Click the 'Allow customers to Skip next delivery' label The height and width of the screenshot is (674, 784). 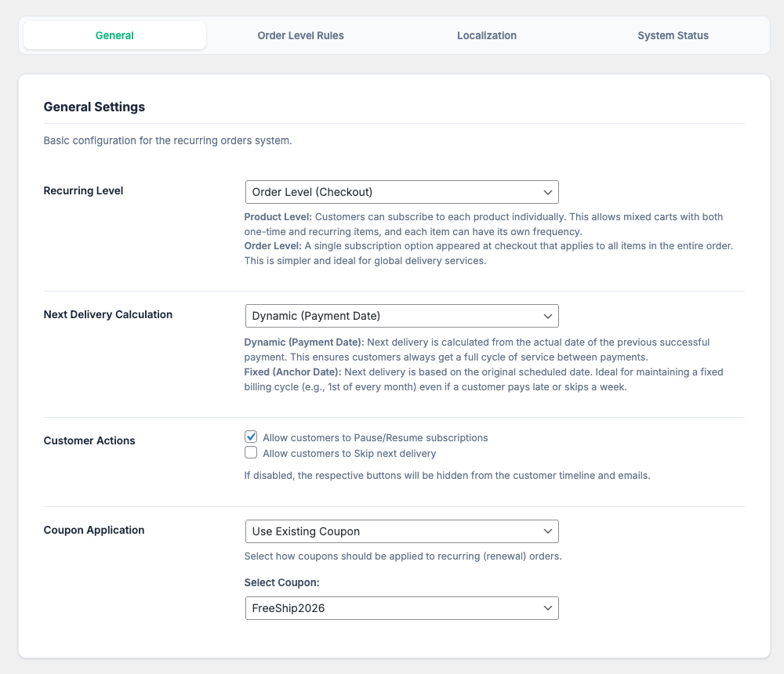349,454
